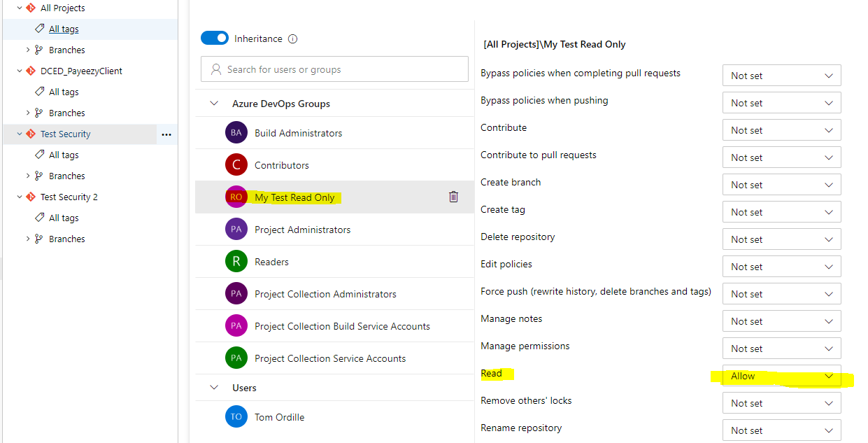868x443 pixels.
Task: Click the All tags icon under Test Security 2
Action: click(40, 218)
